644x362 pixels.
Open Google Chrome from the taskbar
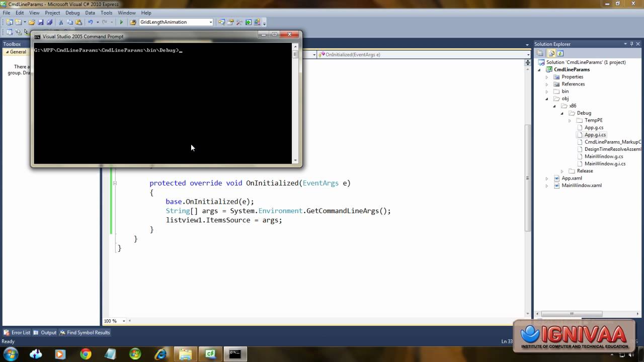point(86,354)
